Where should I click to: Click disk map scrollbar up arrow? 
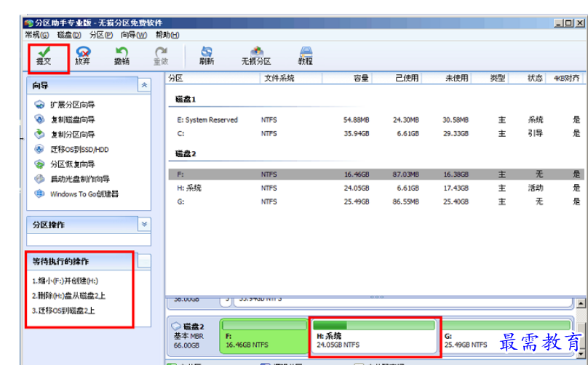(x=581, y=303)
